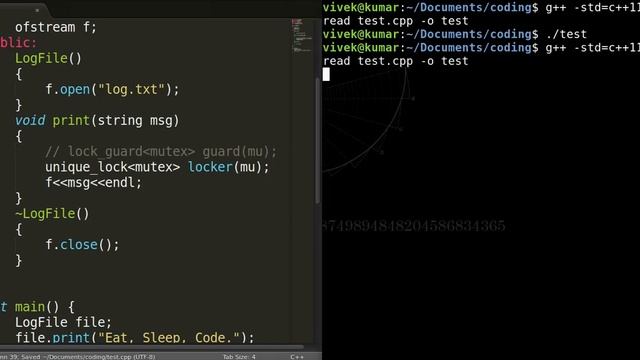This screenshot has height=360, width=640.
Task: Place cursor on the 'ofstream f;' line
Action: coord(56,27)
